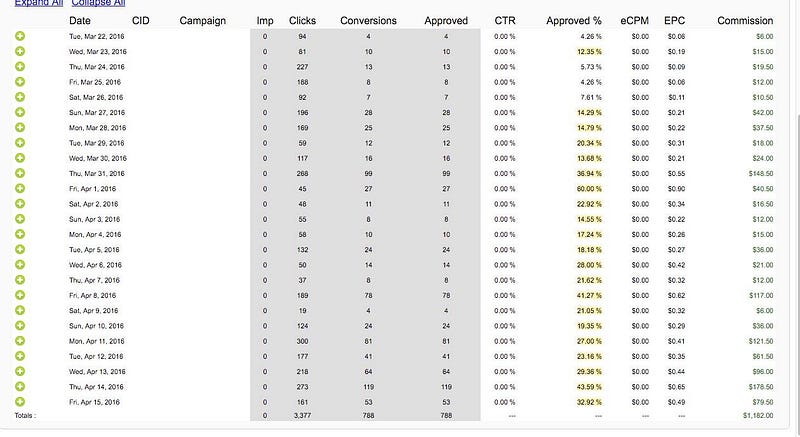Click green plus for Mon, Apr 11, 2016
This screenshot has width=800, height=437.
(x=21, y=341)
